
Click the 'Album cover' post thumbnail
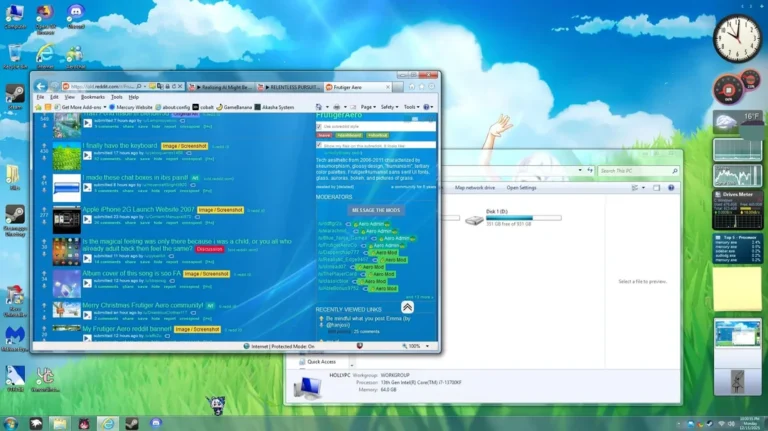tap(66, 280)
